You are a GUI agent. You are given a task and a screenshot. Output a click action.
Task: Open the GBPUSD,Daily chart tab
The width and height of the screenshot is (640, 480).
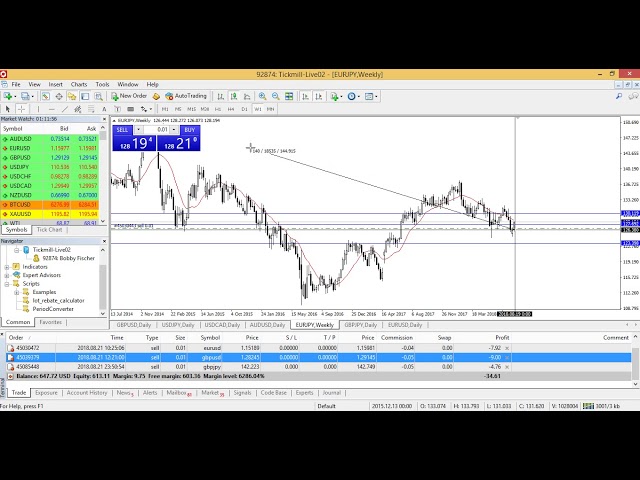coord(133,325)
